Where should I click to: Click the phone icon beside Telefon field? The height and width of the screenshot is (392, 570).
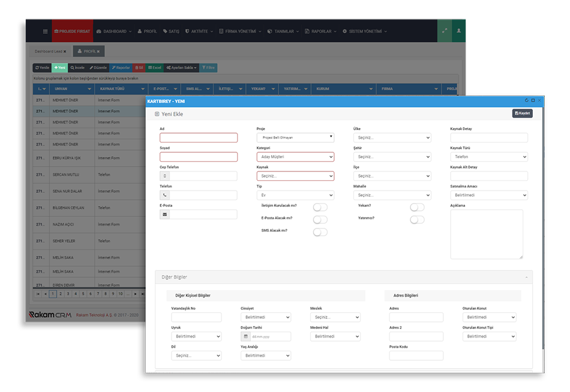coord(165,195)
